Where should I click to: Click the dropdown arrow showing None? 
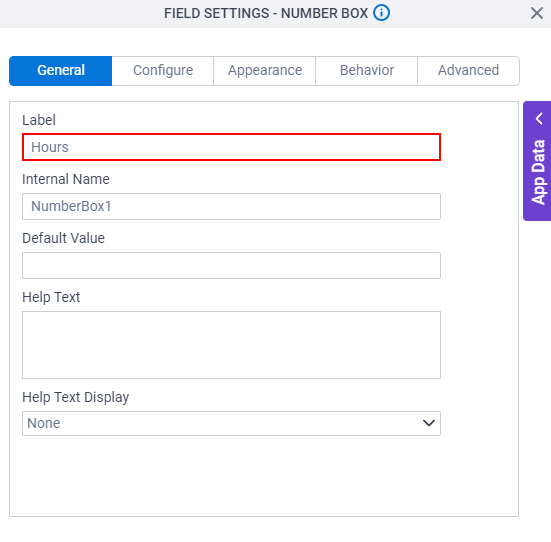pos(429,423)
